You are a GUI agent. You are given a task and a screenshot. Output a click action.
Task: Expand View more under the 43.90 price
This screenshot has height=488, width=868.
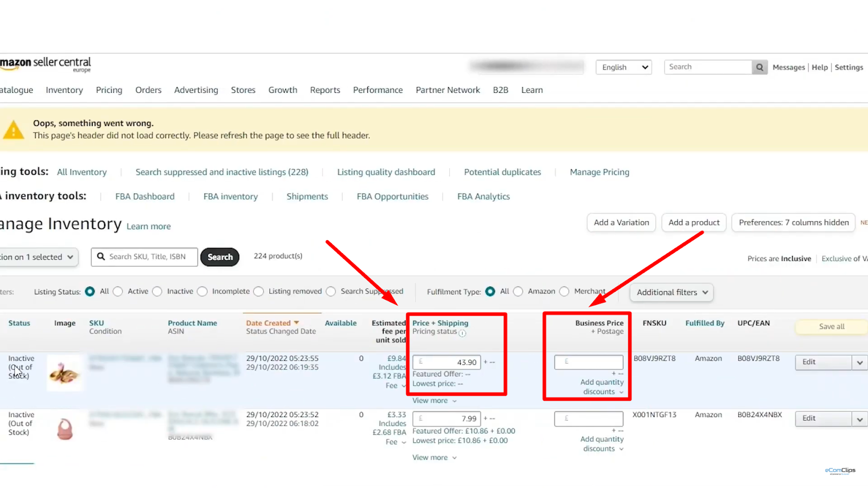(x=435, y=401)
